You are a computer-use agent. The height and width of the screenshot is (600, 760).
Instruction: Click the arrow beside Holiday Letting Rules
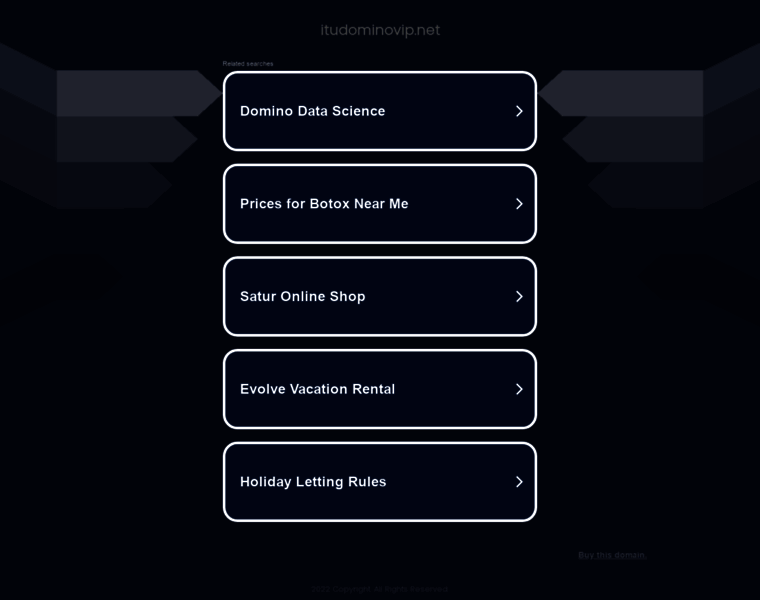click(519, 482)
